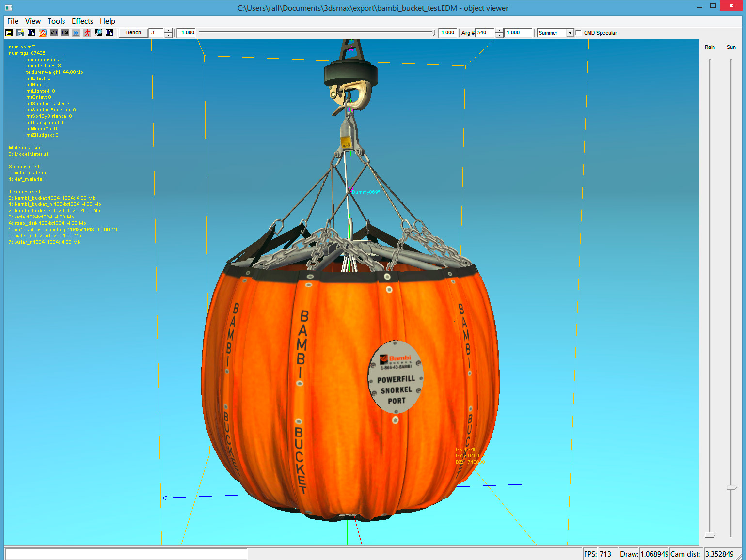
Task: Open the Summer season dropdown
Action: click(570, 33)
